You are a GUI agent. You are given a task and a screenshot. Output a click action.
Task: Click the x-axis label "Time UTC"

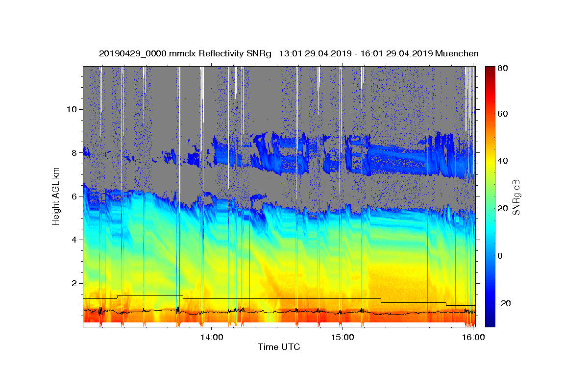[x=279, y=347]
